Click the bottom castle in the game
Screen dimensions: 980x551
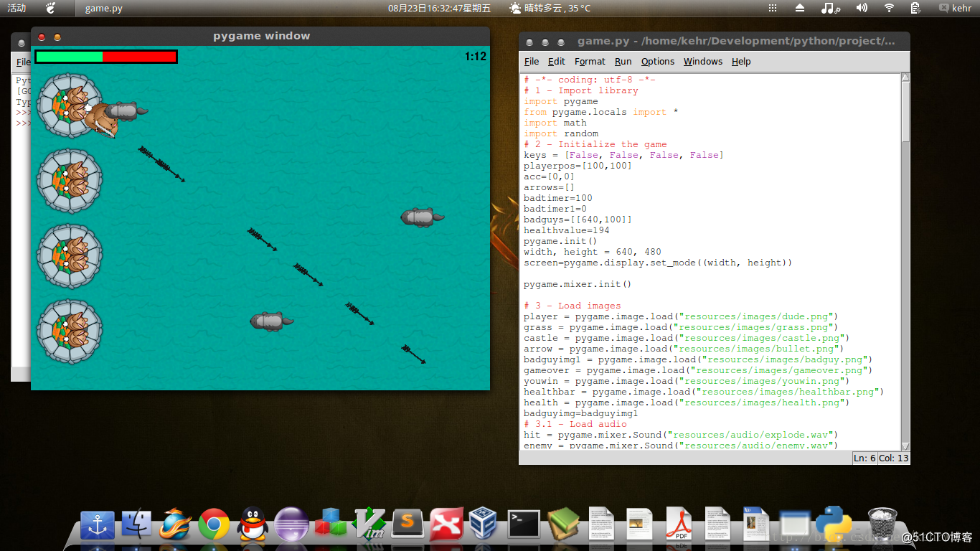(x=69, y=331)
